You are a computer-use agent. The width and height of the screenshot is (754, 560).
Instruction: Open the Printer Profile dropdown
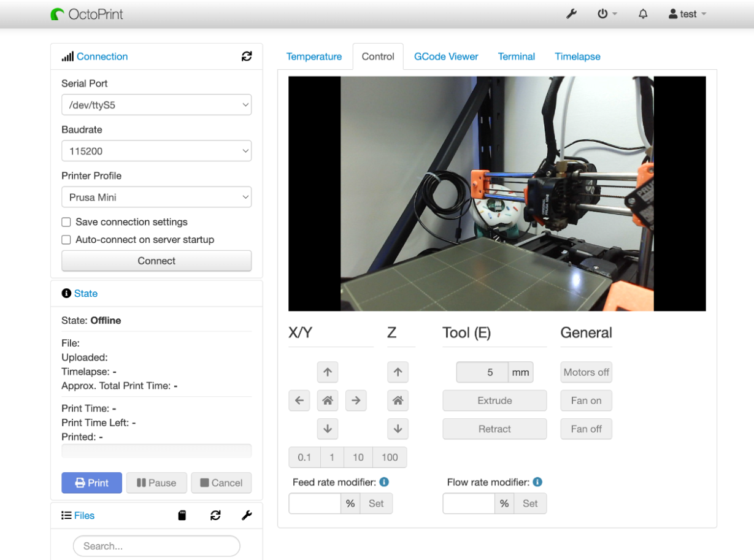pos(156,197)
